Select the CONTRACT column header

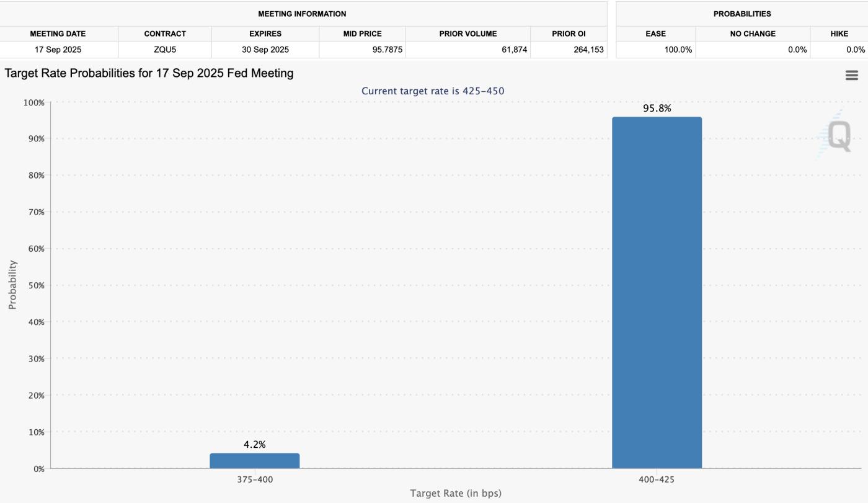coord(165,33)
